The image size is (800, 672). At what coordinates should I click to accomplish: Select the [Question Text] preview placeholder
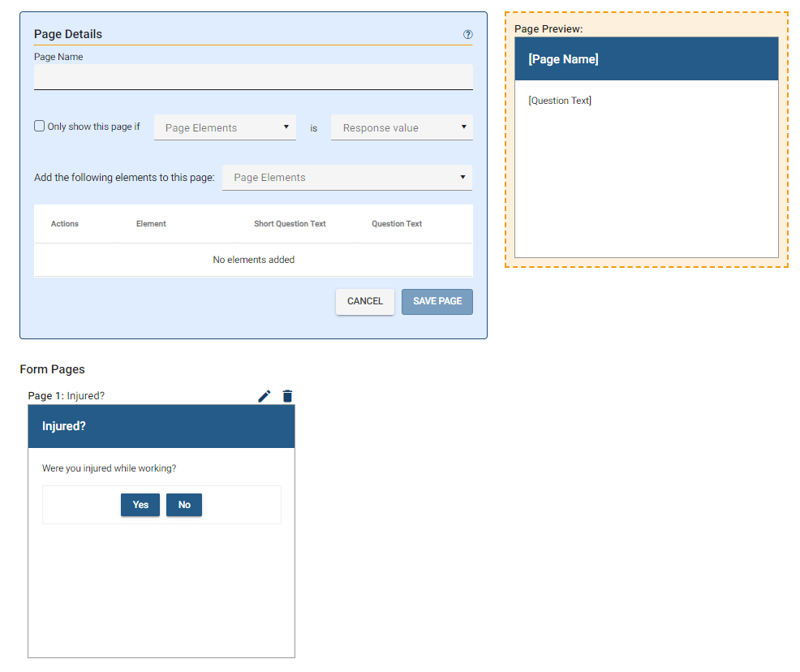560,101
